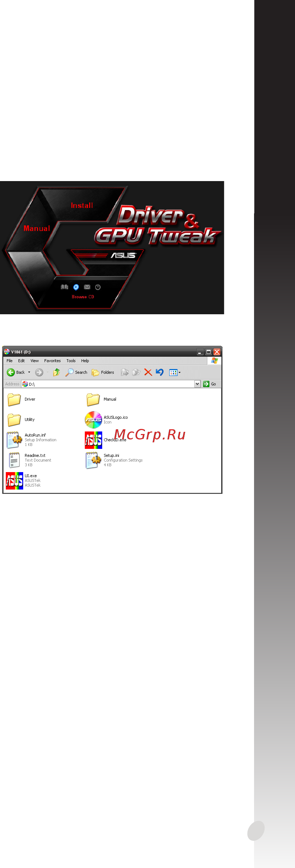Open the Tools menu
295x868 pixels.
(71, 361)
